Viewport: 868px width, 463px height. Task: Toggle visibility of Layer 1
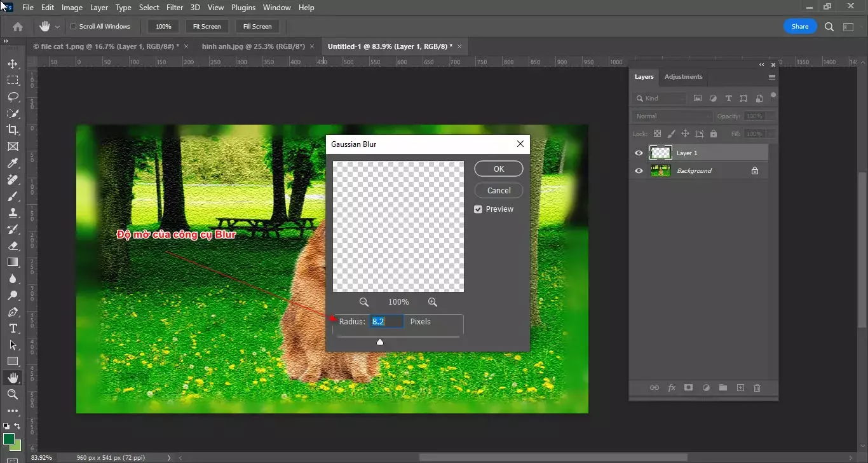click(639, 153)
